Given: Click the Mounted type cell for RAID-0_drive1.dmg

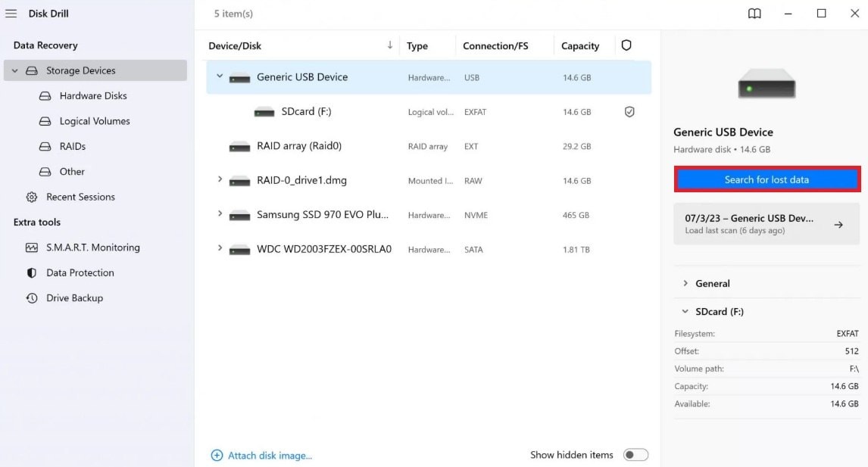Looking at the screenshot, I should (x=430, y=181).
